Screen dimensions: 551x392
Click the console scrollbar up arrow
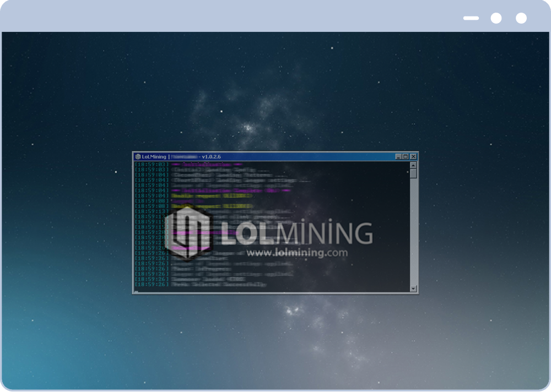[x=413, y=165]
